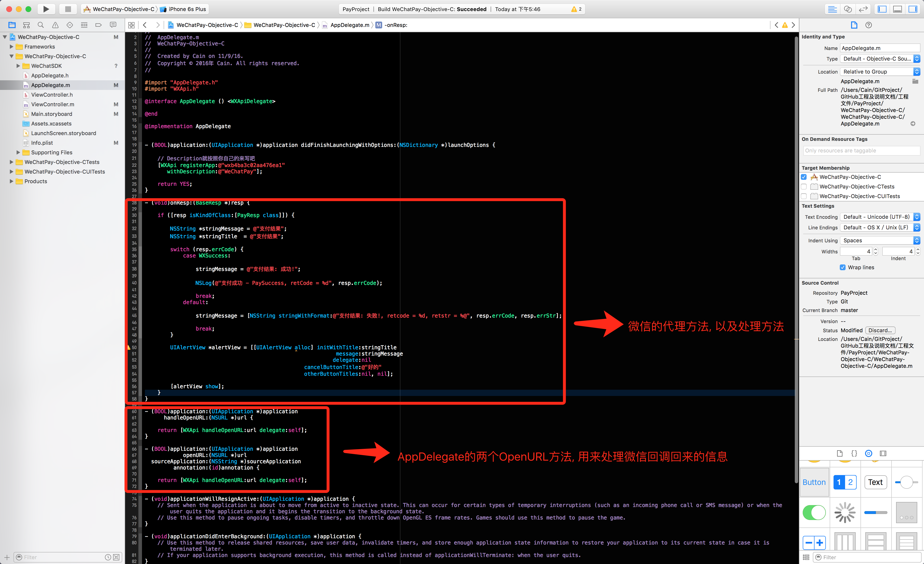This screenshot has width=924, height=564.
Task: Click the Stop button in toolbar
Action: [68, 9]
